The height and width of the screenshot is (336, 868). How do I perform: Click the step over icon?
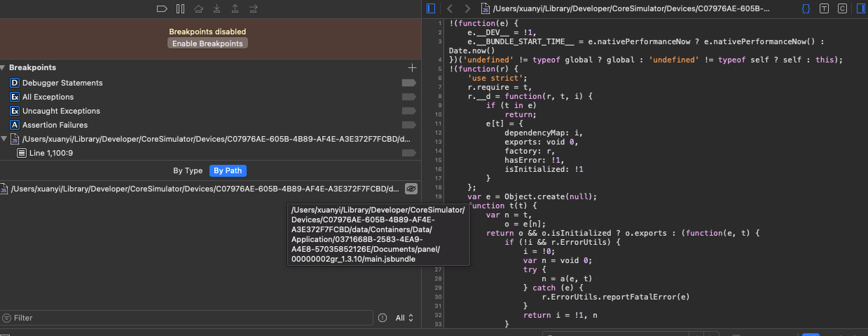199,8
